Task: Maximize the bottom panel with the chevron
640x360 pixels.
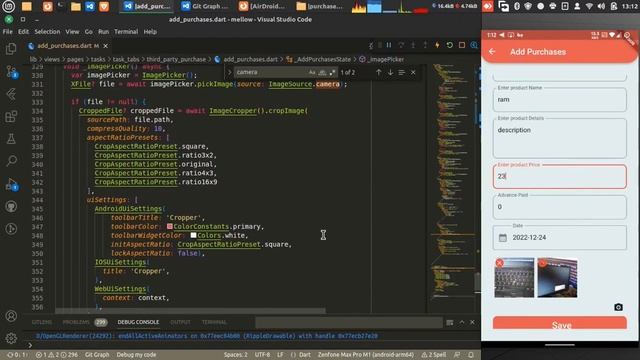Action: 462,322
